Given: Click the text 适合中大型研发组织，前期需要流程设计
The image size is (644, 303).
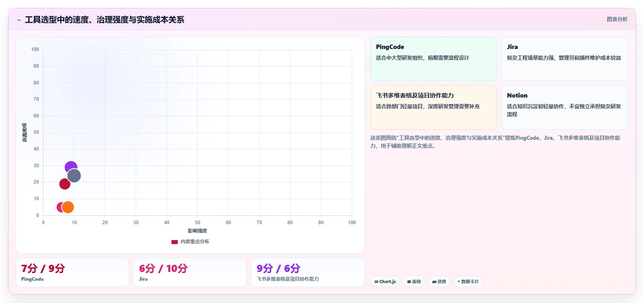Looking at the screenshot, I should pyautogui.click(x=422, y=58).
